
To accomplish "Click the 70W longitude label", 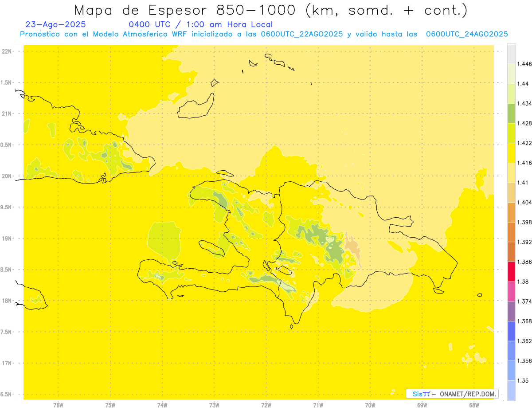I will click(370, 405).
